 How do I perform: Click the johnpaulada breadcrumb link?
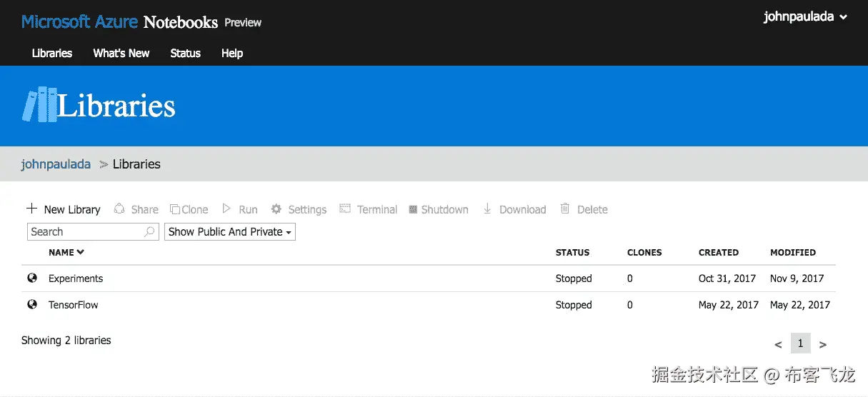tap(56, 164)
